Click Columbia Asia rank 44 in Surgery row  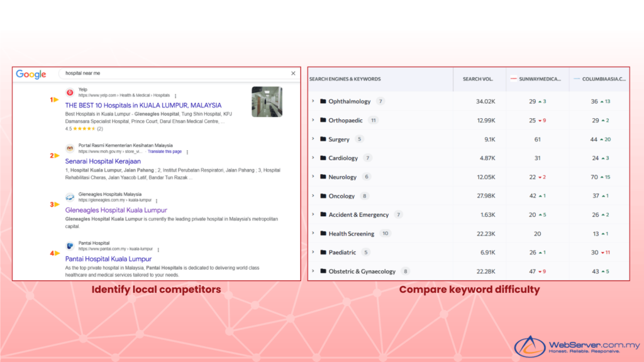[x=594, y=140]
